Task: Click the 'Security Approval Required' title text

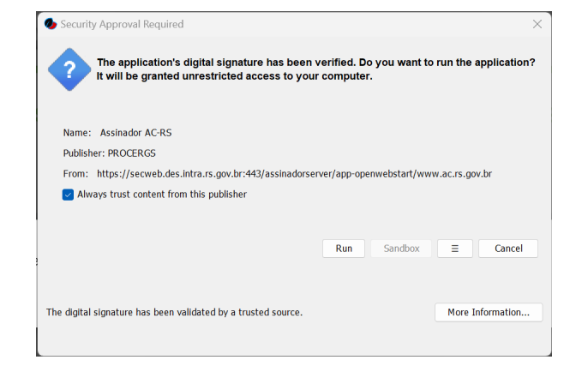Action: (x=122, y=24)
